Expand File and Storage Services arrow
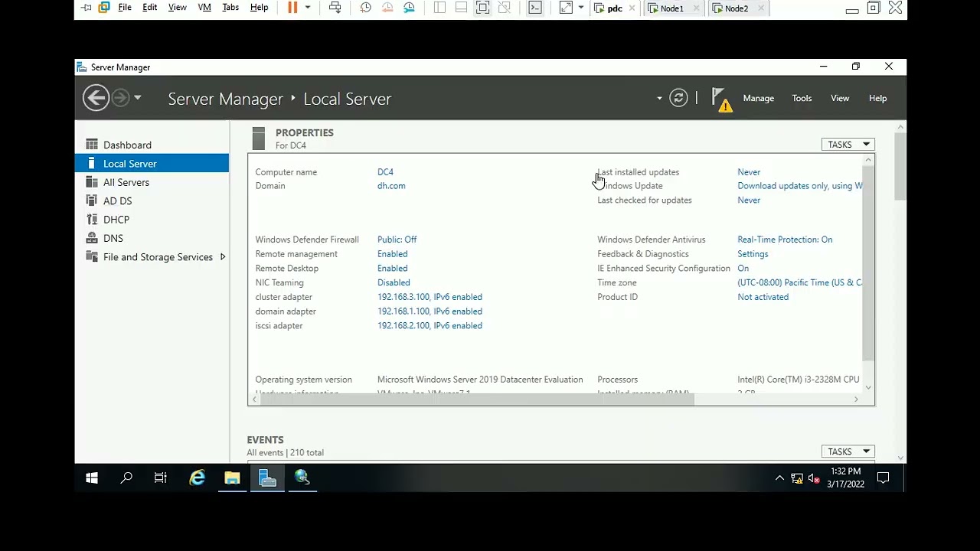Screen dimensions: 980x551 (223, 257)
